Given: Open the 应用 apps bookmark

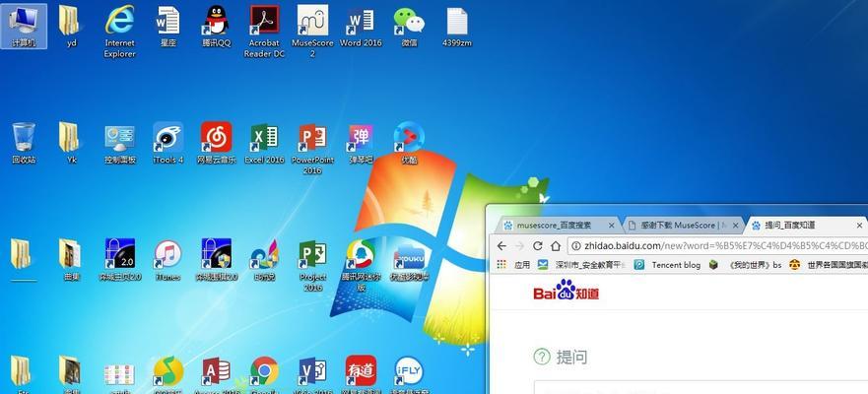Looking at the screenshot, I should click(x=513, y=265).
